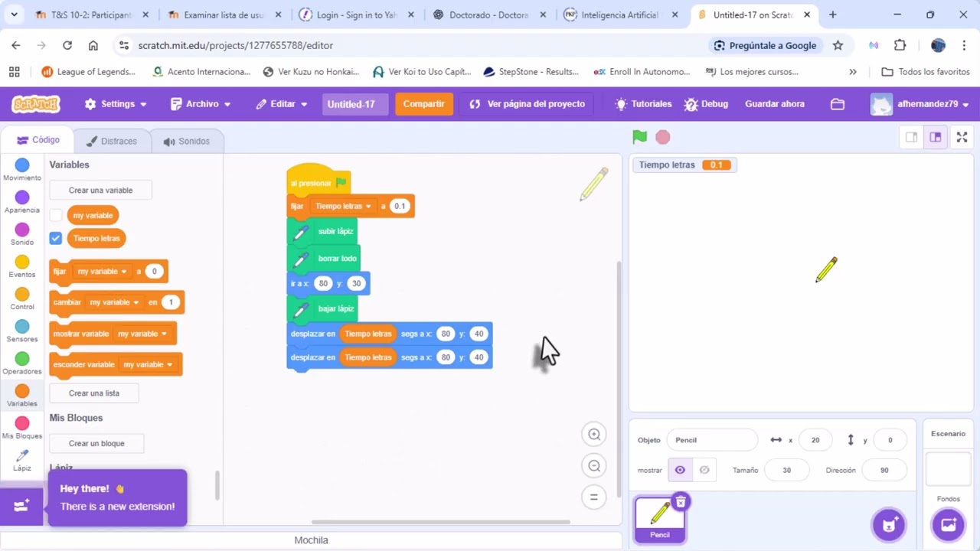Open the Mochila backpack bar
The image size is (980, 551).
click(x=311, y=540)
